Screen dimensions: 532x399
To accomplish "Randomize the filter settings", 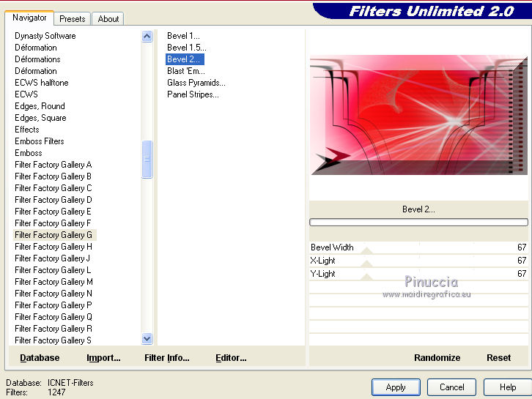I will click(437, 358).
